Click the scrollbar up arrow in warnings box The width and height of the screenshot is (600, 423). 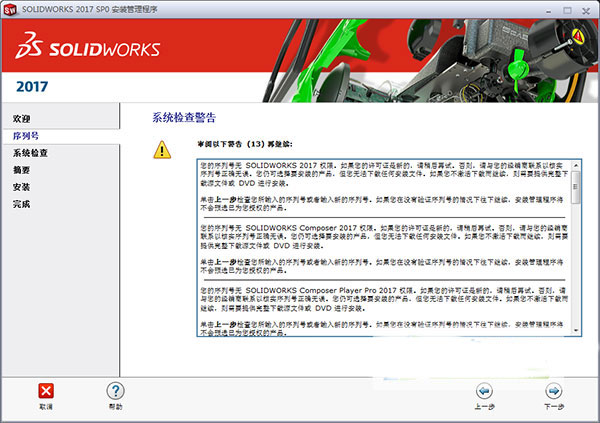576,165
